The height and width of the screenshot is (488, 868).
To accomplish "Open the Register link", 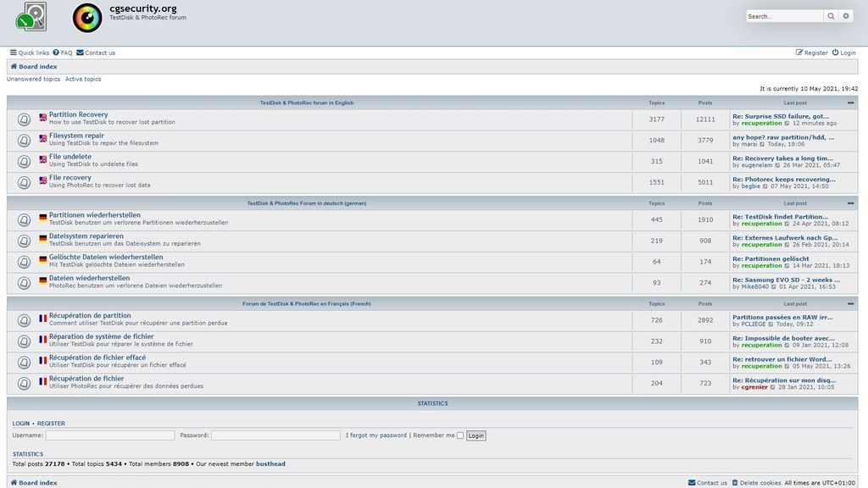I will (811, 53).
